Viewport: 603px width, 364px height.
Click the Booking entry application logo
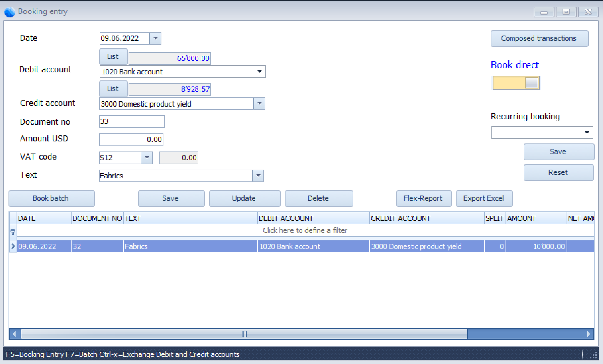coord(9,12)
